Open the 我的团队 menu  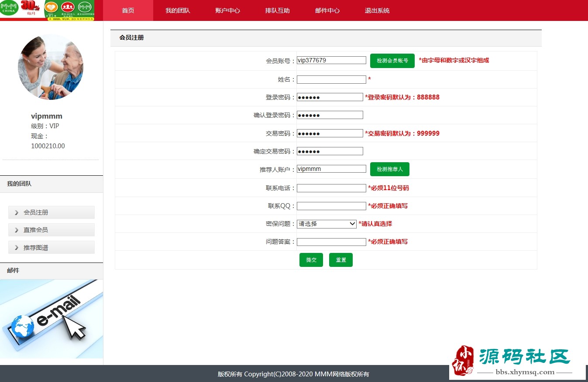[178, 10]
